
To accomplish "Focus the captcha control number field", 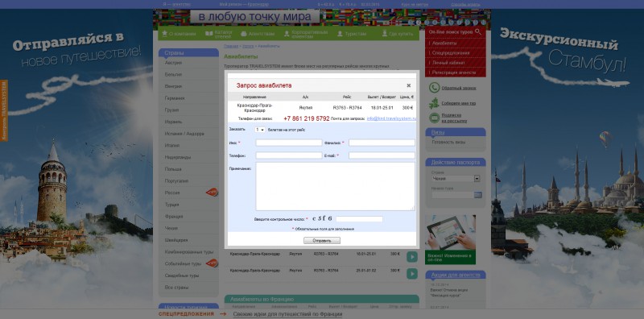I will pos(359,219).
